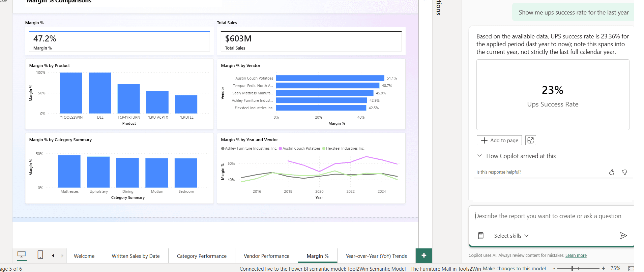Screen dimensions: 644x272
Task: Click the 'Show me ups success rate' message
Action: click(574, 12)
